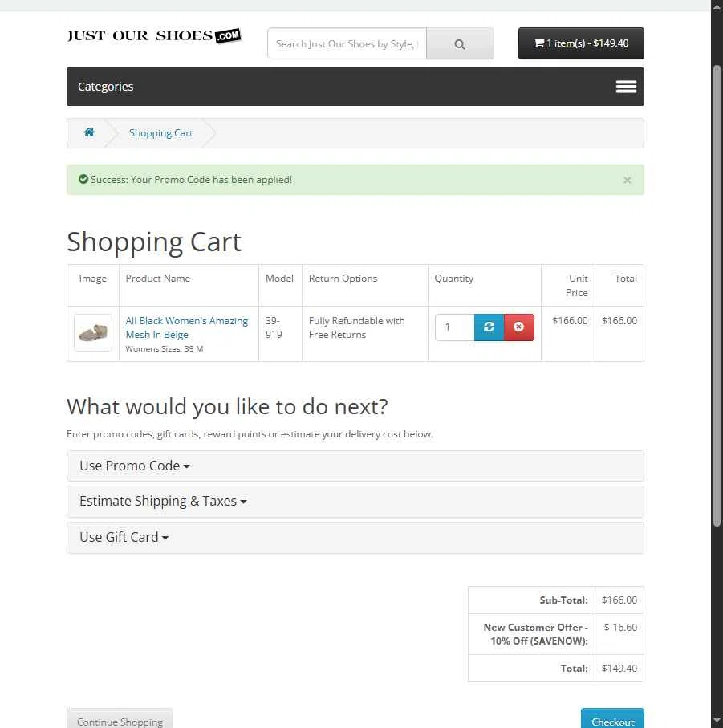This screenshot has width=723, height=728.
Task: Click the Unit Price column header
Action: [576, 286]
